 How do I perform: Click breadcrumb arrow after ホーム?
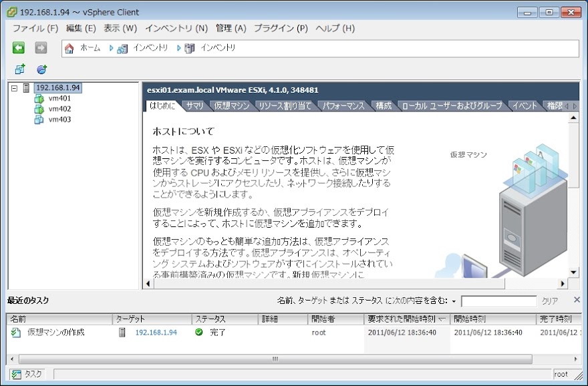click(112, 48)
